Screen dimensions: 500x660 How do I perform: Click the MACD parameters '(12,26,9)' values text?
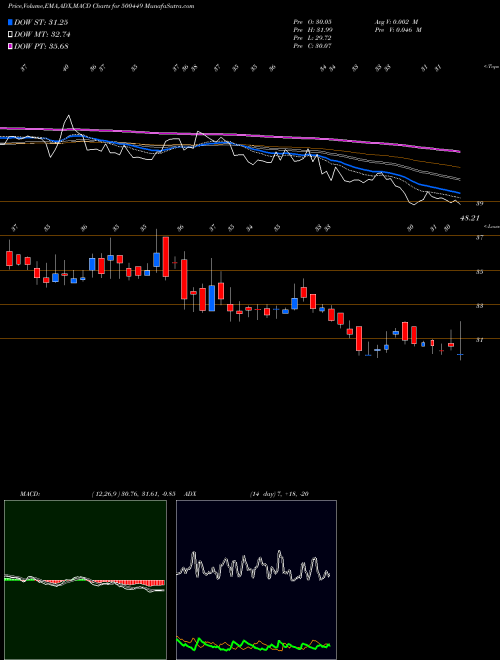[133, 494]
